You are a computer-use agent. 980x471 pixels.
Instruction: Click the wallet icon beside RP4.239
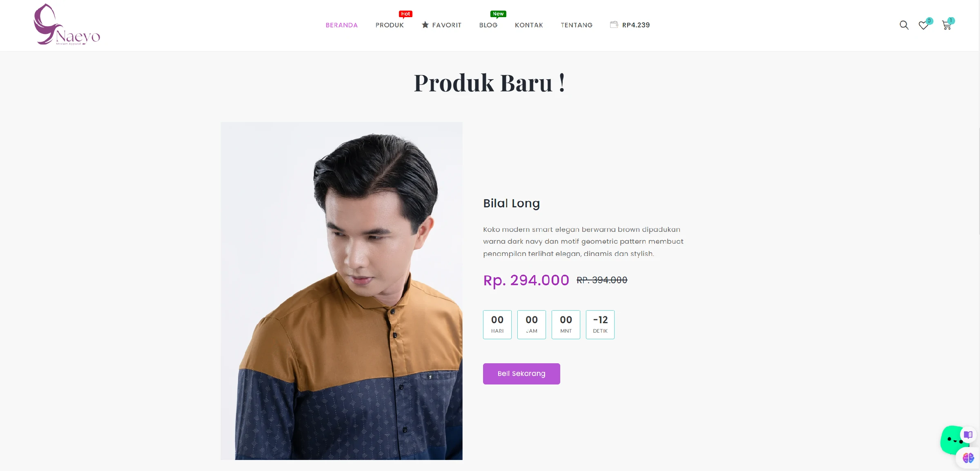614,24
